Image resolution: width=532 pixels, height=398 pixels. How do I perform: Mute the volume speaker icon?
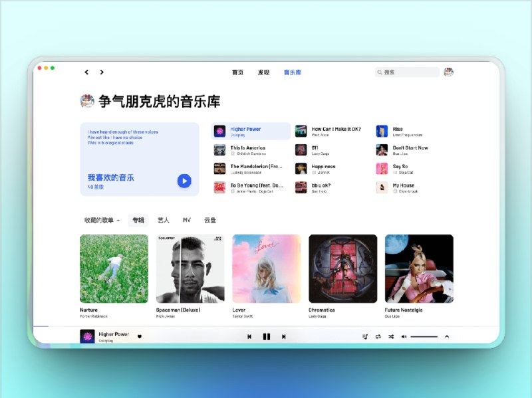404,337
